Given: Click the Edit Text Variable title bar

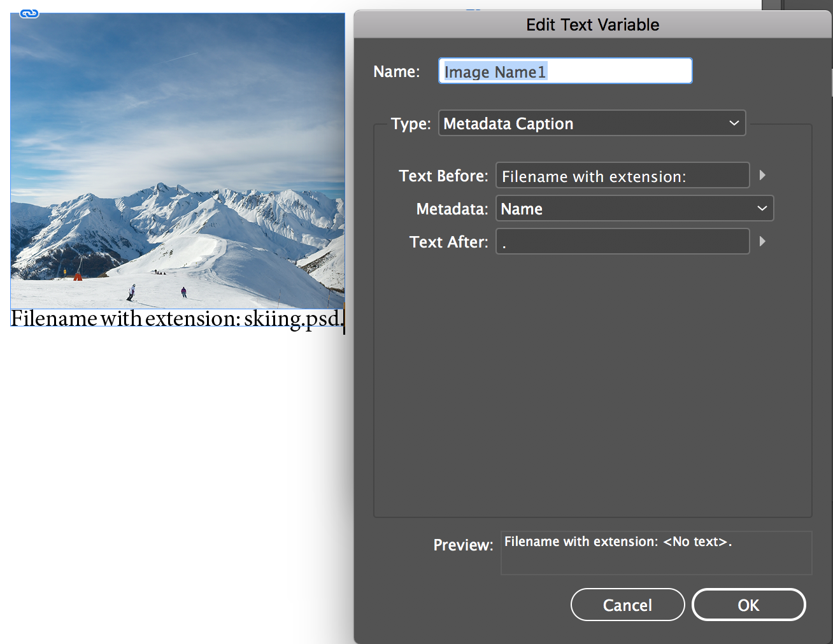Looking at the screenshot, I should click(592, 25).
